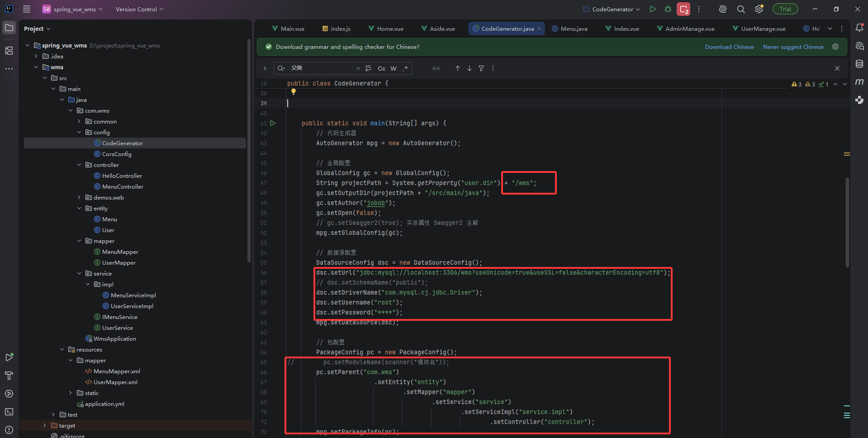Select WmsApplication class in tree

pyautogui.click(x=115, y=338)
